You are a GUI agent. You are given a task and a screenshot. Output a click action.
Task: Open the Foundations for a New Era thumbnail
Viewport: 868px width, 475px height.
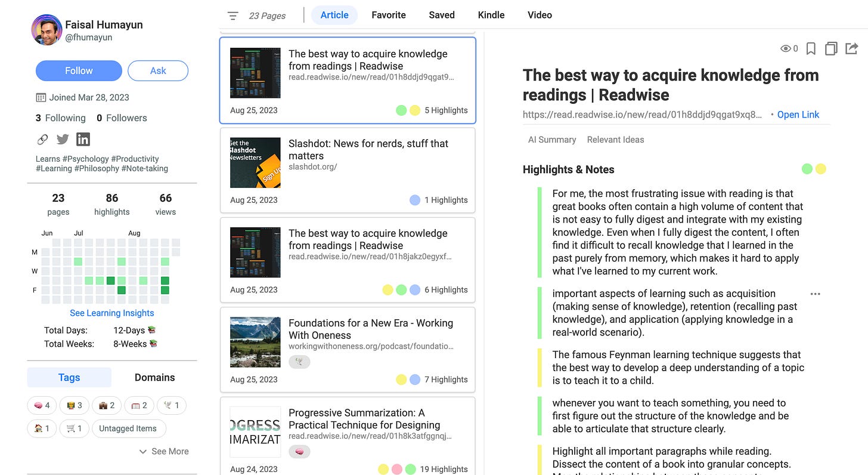[255, 342]
